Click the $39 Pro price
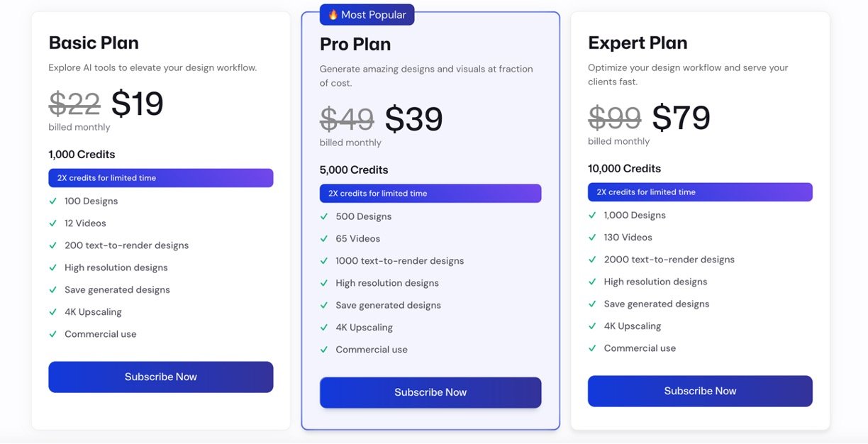This screenshot has width=868, height=444. (413, 119)
